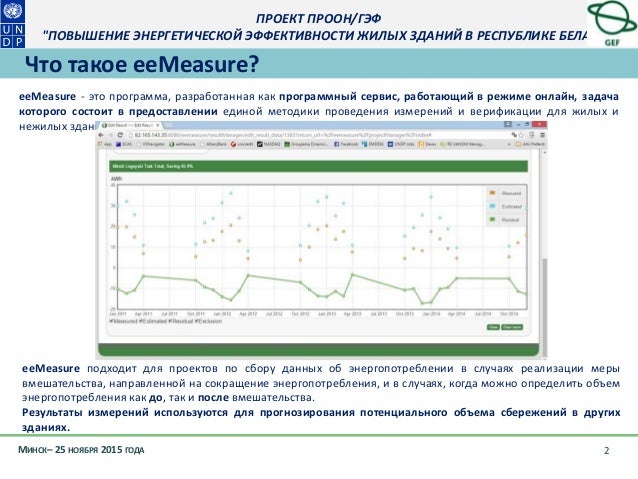This screenshot has width=638, height=479.
Task: Open the Devex bookmark
Action: pos(428,144)
